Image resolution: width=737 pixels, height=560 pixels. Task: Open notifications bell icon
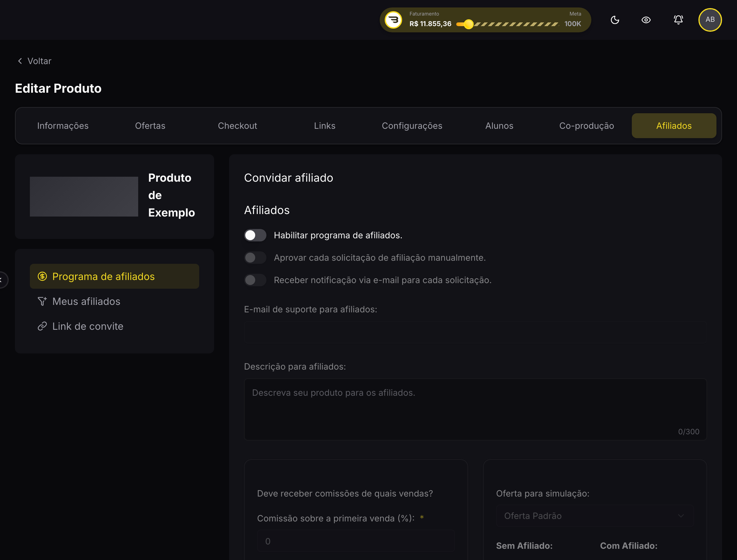(678, 20)
